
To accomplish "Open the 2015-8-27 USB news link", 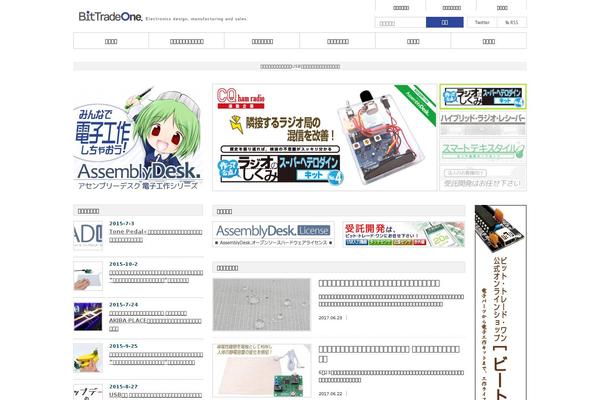I will 156,395.
